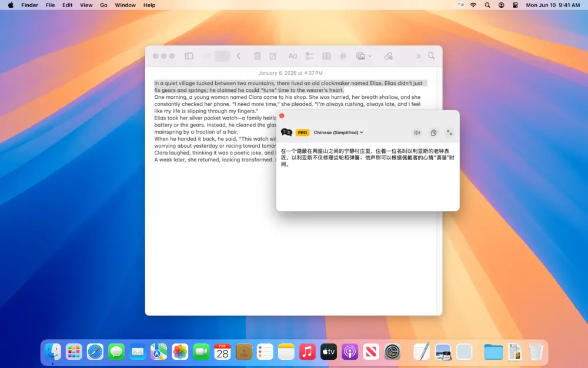Click the PRO badge in the translator
The width and height of the screenshot is (588, 368).
pyautogui.click(x=302, y=132)
